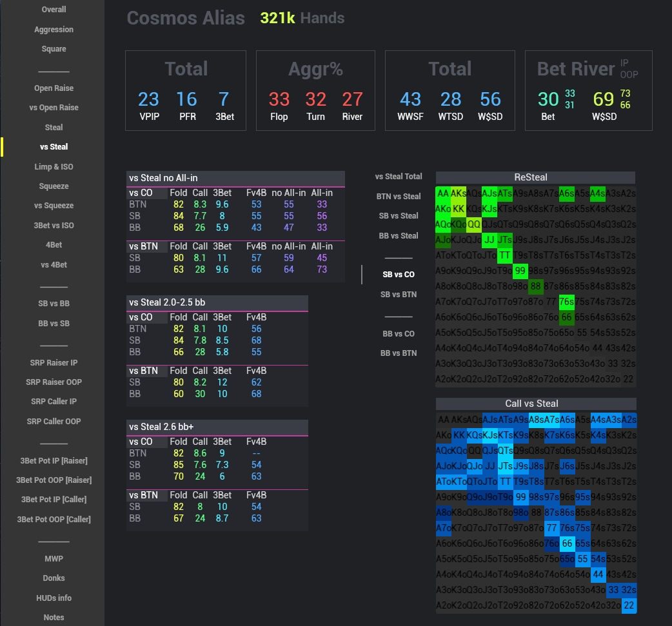Open the Donks analysis page
Image resolution: width=672 pixels, height=626 pixels.
54,578
